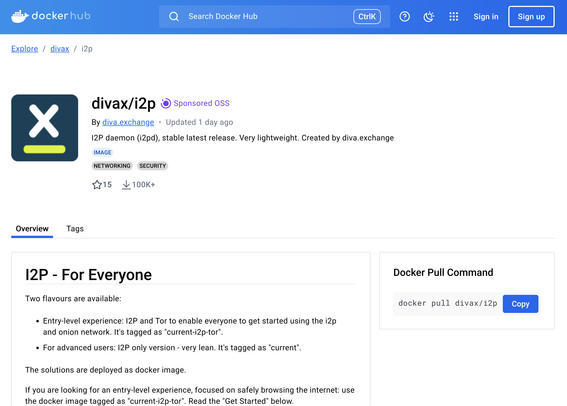Click the search magnifier icon
This screenshot has height=406, width=567.
pyautogui.click(x=174, y=17)
